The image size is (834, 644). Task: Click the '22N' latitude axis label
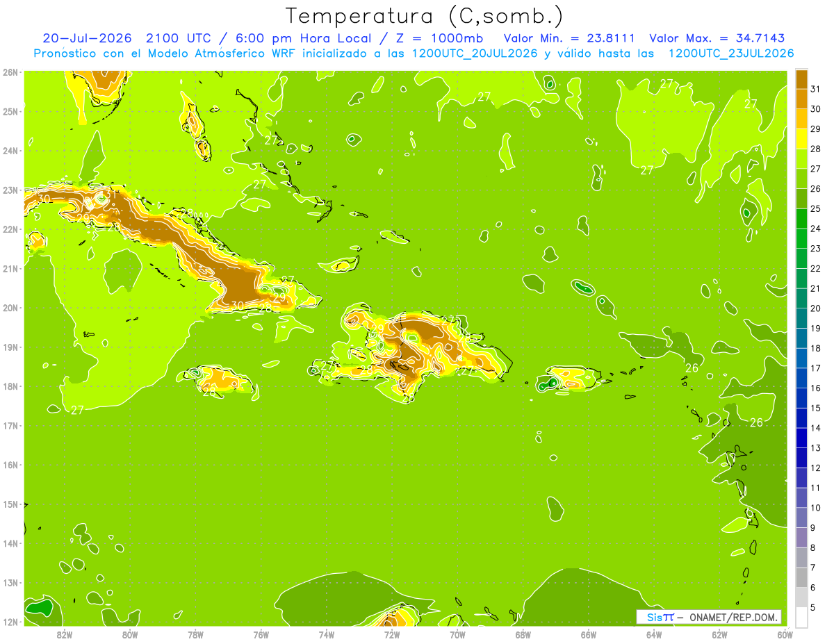(10, 229)
